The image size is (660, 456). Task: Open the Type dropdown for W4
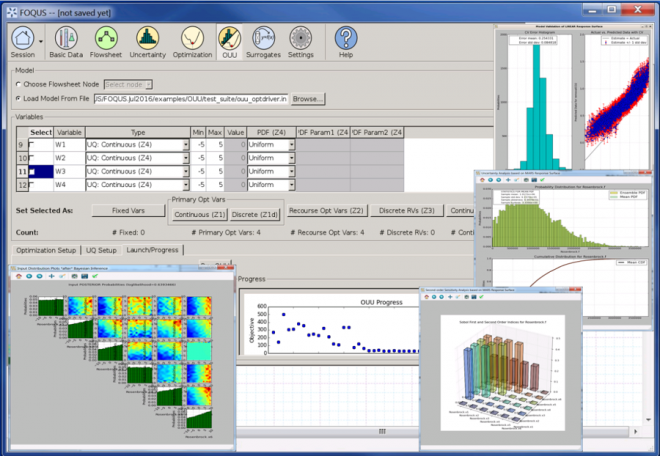coord(186,185)
